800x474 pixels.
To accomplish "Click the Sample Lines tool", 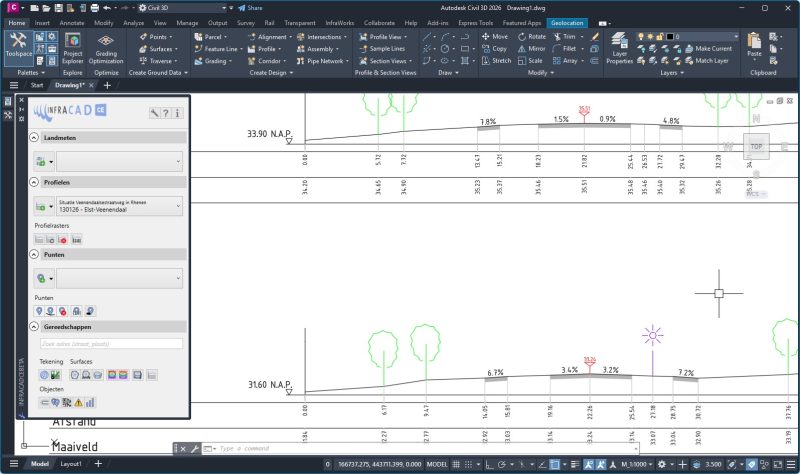I will 382,49.
